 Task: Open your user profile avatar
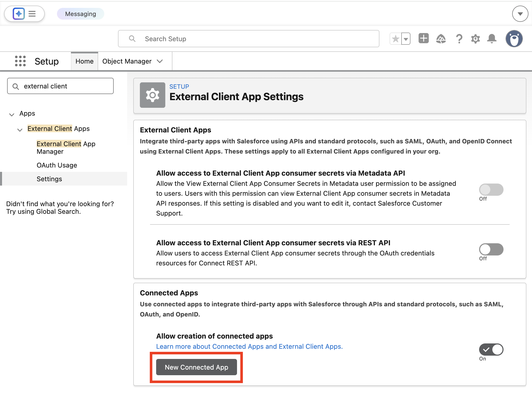pos(514,39)
